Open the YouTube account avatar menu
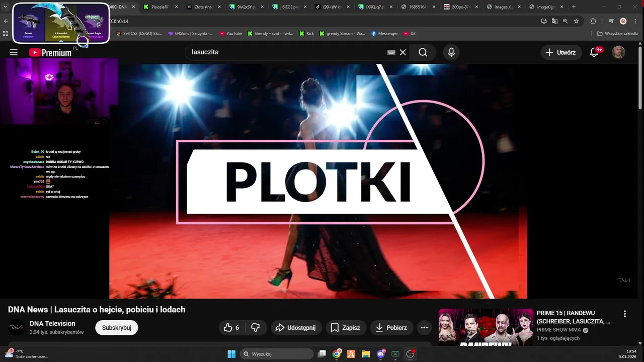 (x=618, y=52)
